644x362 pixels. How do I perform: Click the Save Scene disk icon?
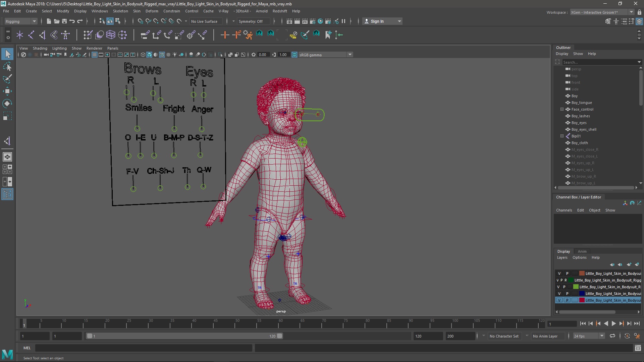[x=64, y=21]
